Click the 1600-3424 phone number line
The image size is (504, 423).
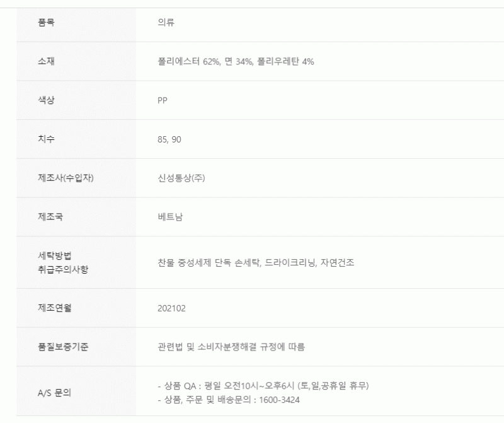click(229, 400)
